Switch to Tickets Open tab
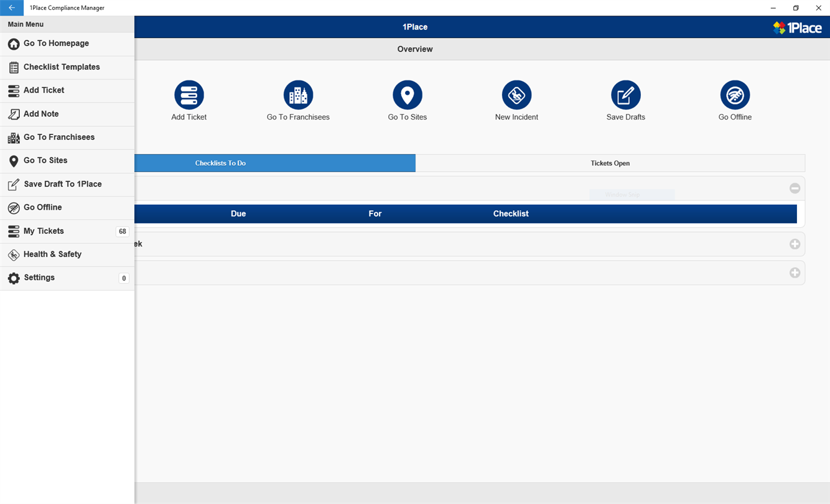 point(610,163)
